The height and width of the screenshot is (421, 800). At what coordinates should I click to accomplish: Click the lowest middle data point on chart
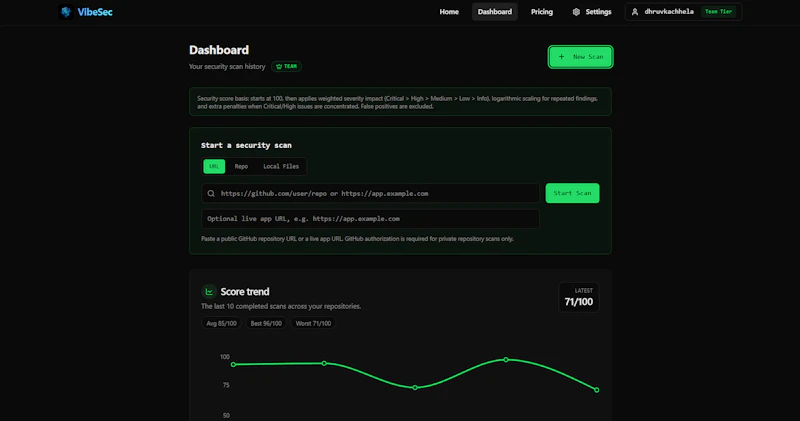(415, 387)
